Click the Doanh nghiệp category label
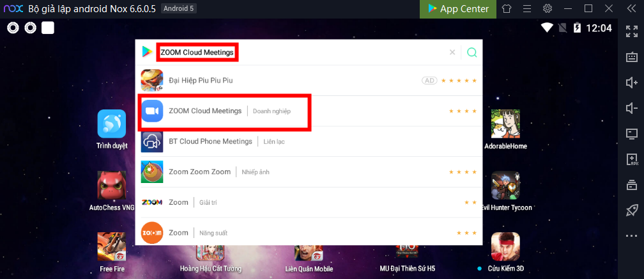This screenshot has width=644, height=279. pos(272,111)
